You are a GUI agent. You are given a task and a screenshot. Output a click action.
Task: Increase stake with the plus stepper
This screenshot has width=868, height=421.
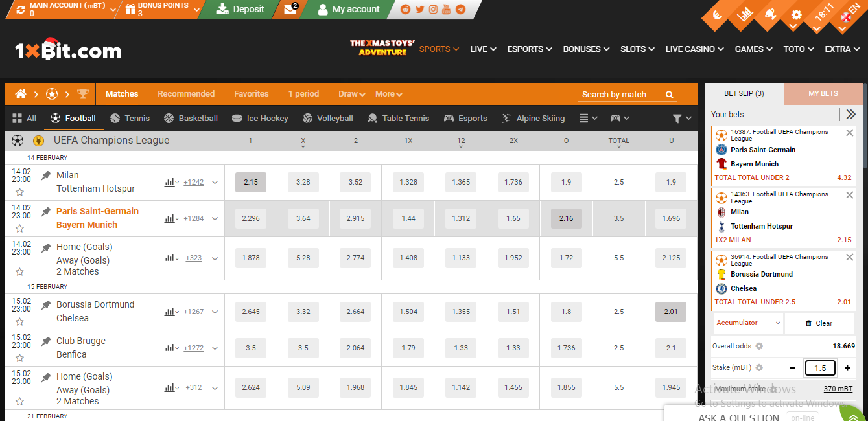pyautogui.click(x=847, y=367)
